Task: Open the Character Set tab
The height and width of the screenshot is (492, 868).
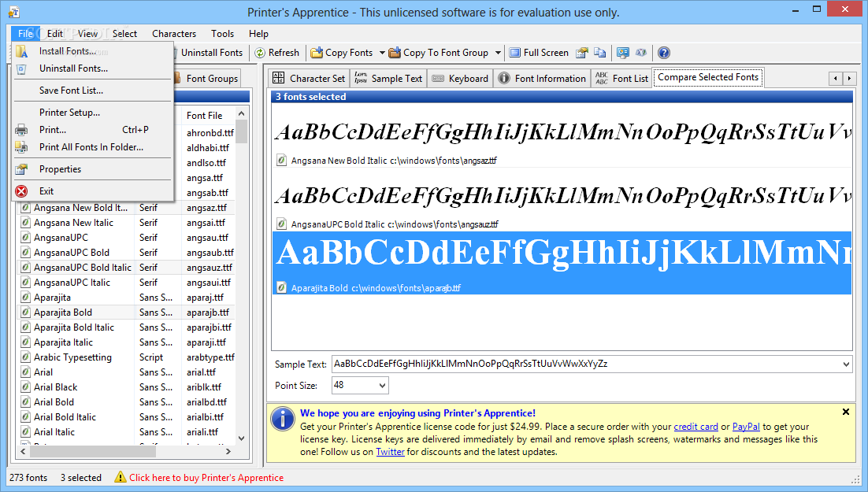Action: click(309, 78)
